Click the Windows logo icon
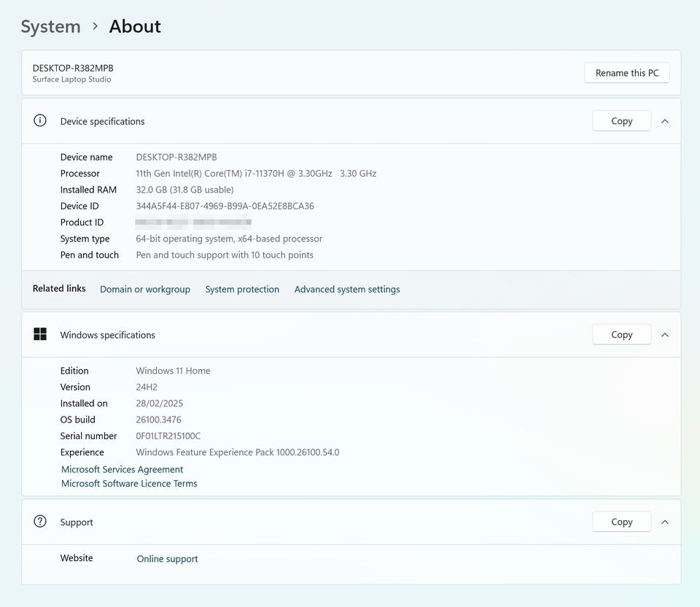 [x=40, y=335]
